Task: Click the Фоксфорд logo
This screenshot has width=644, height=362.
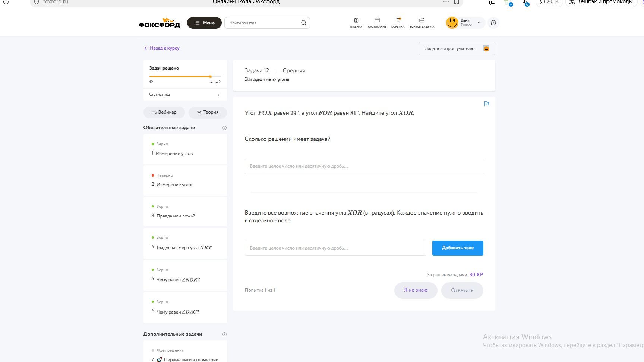Action: [x=159, y=23]
